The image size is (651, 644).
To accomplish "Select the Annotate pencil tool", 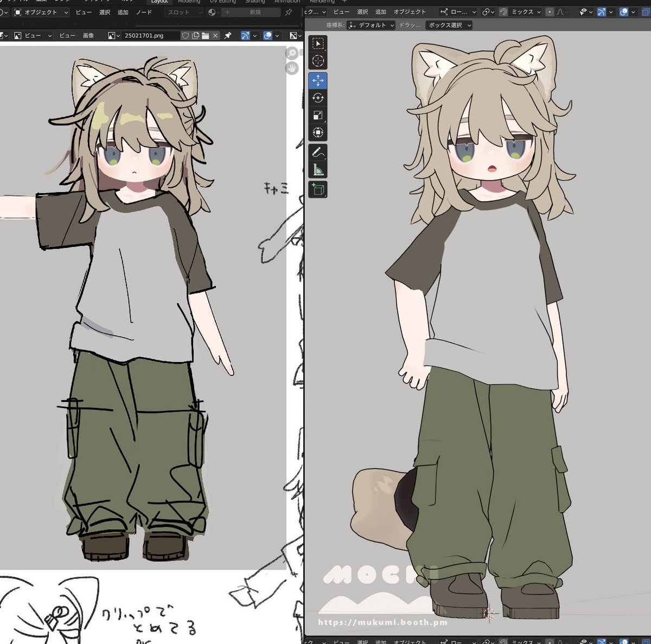I will [x=318, y=152].
